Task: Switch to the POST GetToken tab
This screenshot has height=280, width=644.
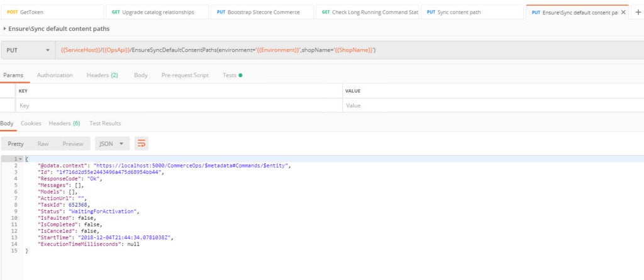Action: (52, 12)
